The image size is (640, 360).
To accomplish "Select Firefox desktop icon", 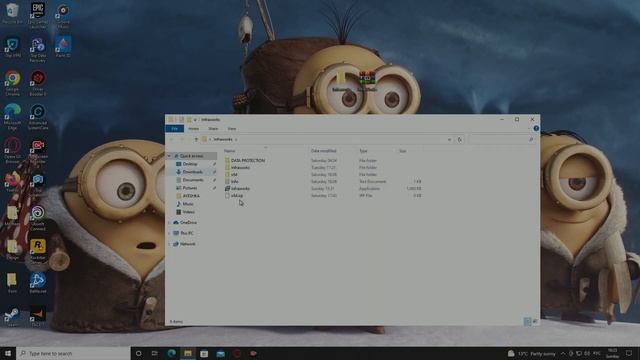I will click(x=12, y=182).
